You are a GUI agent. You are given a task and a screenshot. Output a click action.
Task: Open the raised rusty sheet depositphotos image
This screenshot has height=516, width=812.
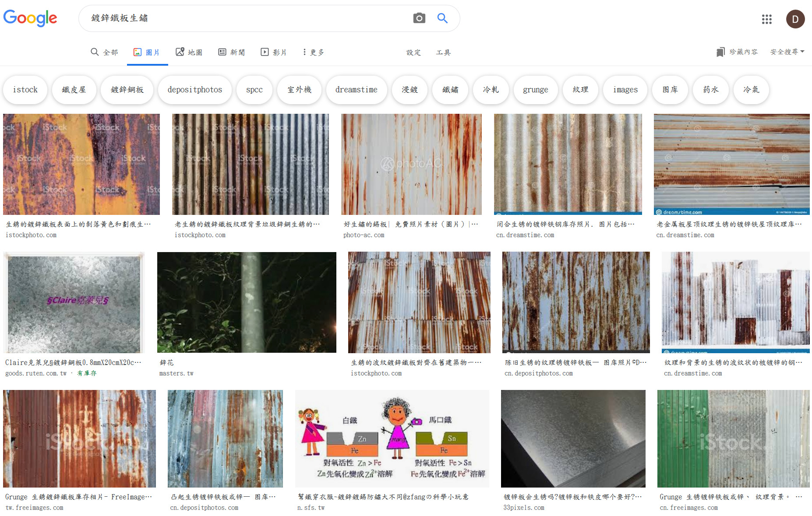tap(225, 439)
